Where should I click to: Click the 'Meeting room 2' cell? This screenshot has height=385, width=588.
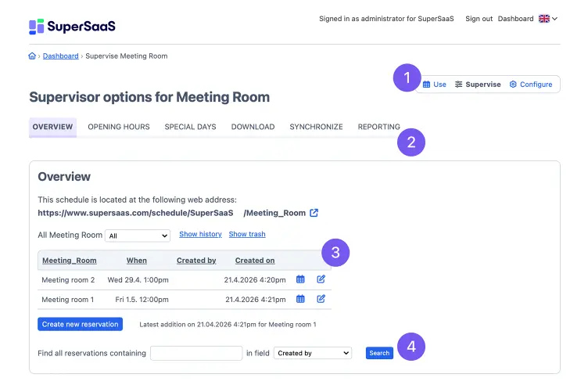pyautogui.click(x=68, y=280)
